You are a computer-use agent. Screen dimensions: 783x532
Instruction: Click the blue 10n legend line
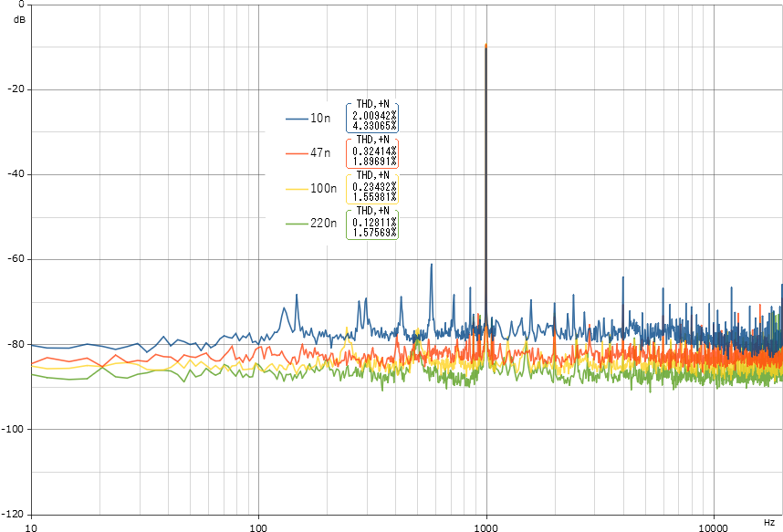[297, 119]
